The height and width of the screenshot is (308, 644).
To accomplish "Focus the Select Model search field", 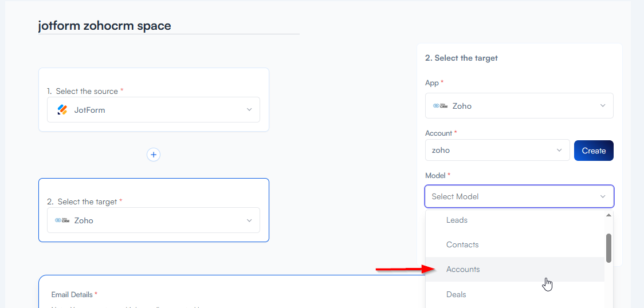I will (x=510, y=196).
